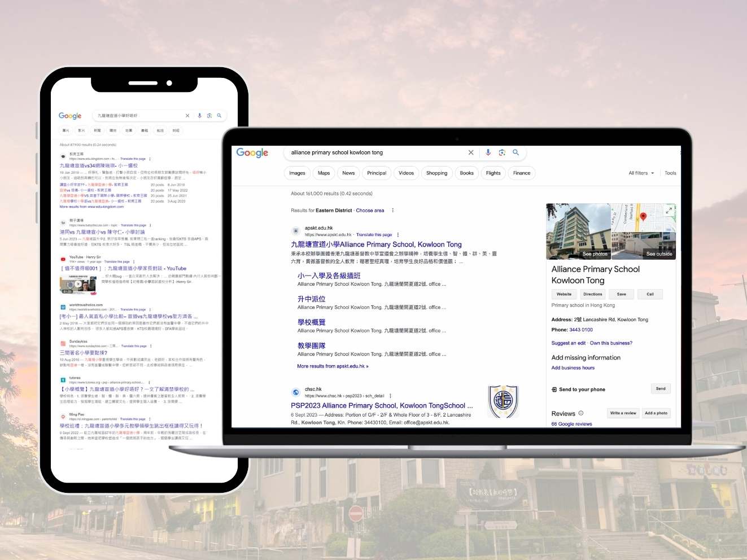Click the Directions button
The width and height of the screenshot is (747, 560).
(x=592, y=294)
